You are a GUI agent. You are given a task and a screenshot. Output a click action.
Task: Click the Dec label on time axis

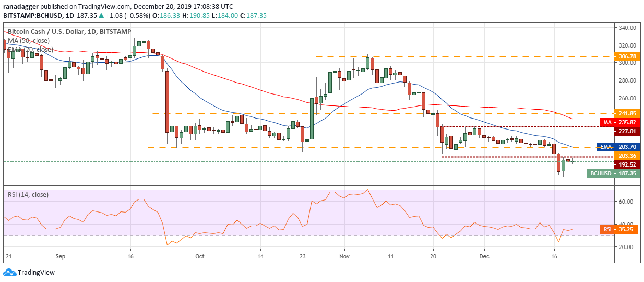[x=485, y=257]
